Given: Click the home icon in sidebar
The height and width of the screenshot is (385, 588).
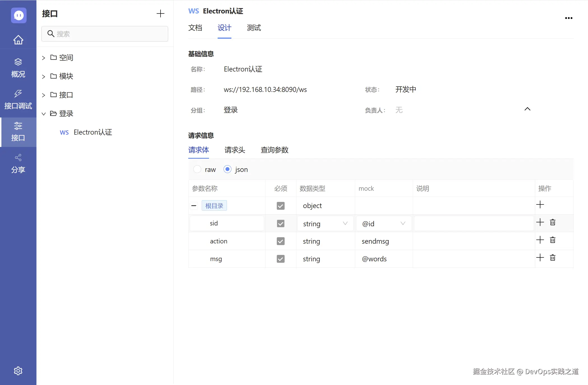Looking at the screenshot, I should point(18,40).
